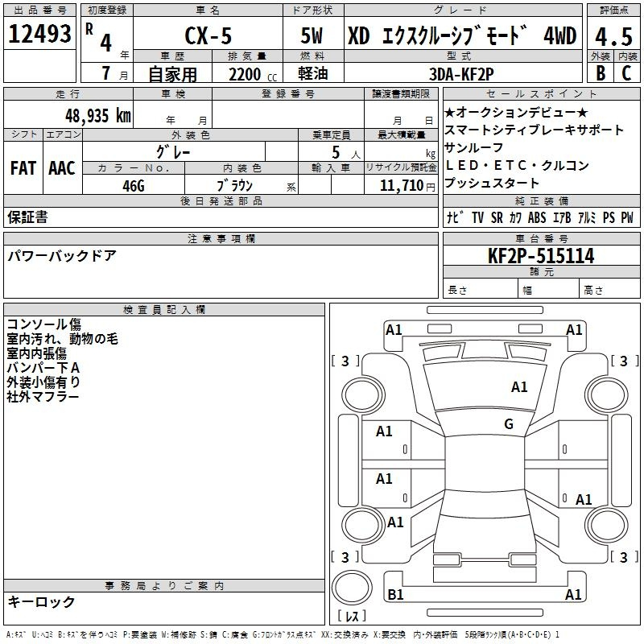Screen dimensions: 644x644
Task: Click the fuel type 軽油
Action: (x=313, y=73)
